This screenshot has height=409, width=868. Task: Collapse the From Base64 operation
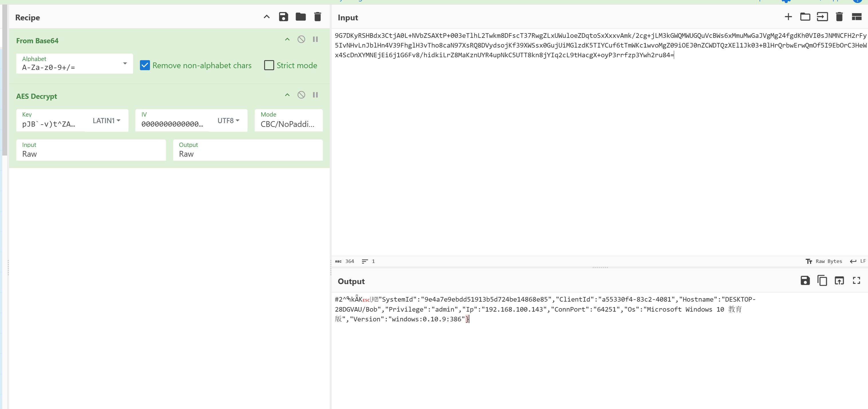(287, 40)
